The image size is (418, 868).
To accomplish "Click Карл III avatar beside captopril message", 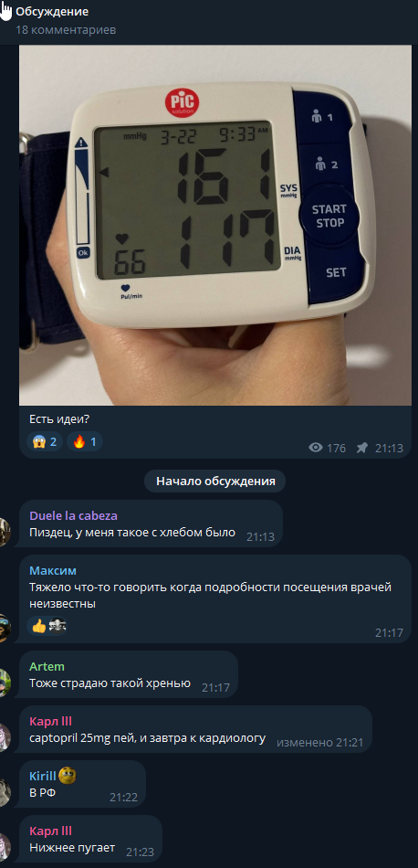I will click(x=5, y=738).
